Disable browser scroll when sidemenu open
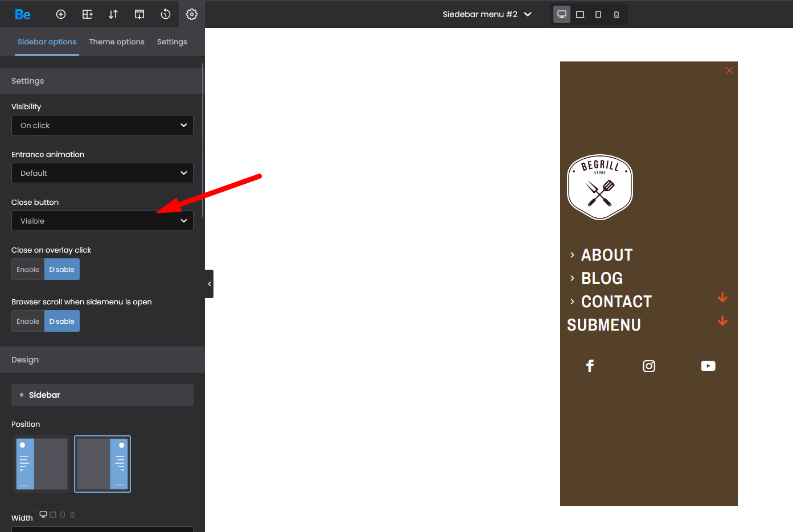Image resolution: width=793 pixels, height=532 pixels. pos(62,321)
